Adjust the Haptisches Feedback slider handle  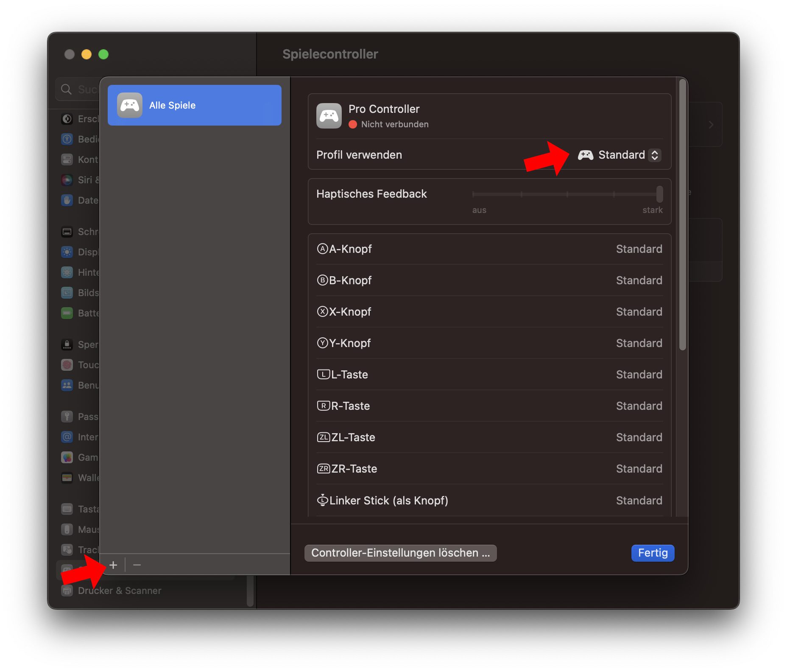click(659, 194)
